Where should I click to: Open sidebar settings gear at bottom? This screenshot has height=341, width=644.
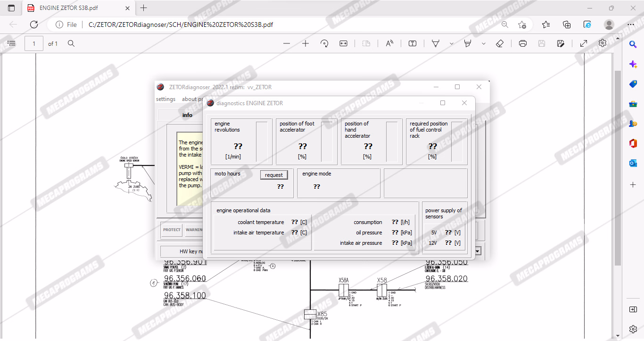point(633,329)
